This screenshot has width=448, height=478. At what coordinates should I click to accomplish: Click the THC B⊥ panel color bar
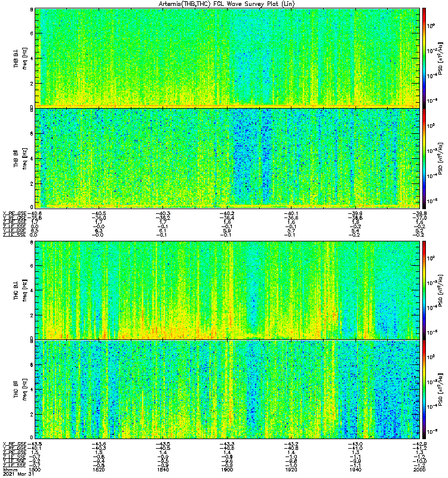tap(424, 290)
